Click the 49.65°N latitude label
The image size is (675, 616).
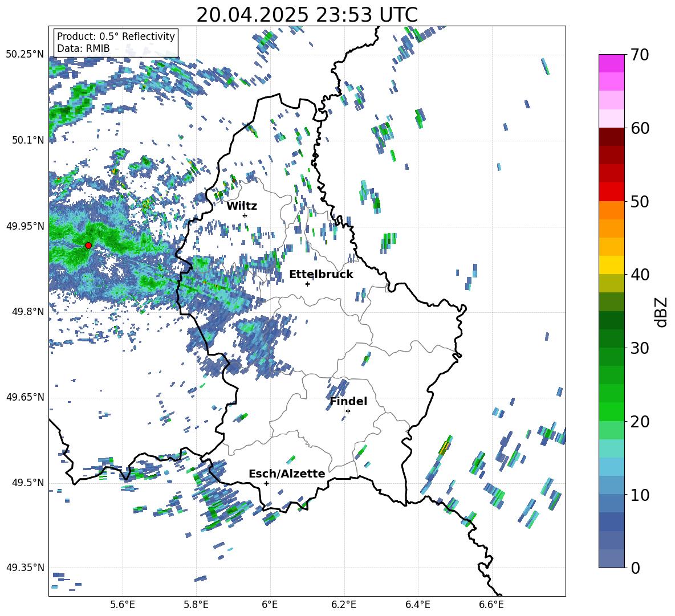[25, 397]
